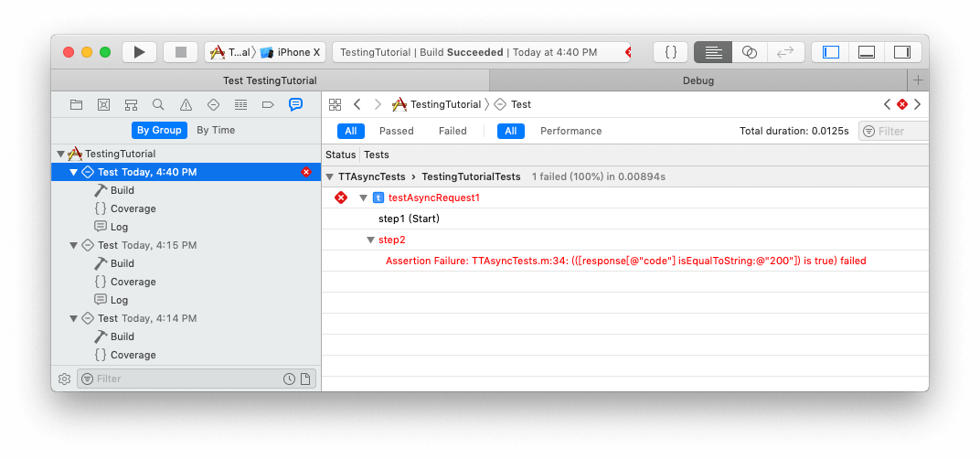Add a new editor tab
The width and height of the screenshot is (980, 459).
(x=918, y=80)
